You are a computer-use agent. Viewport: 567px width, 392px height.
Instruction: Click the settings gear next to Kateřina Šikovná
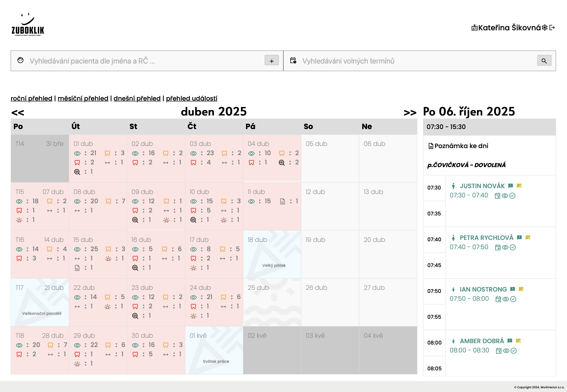[x=545, y=28]
